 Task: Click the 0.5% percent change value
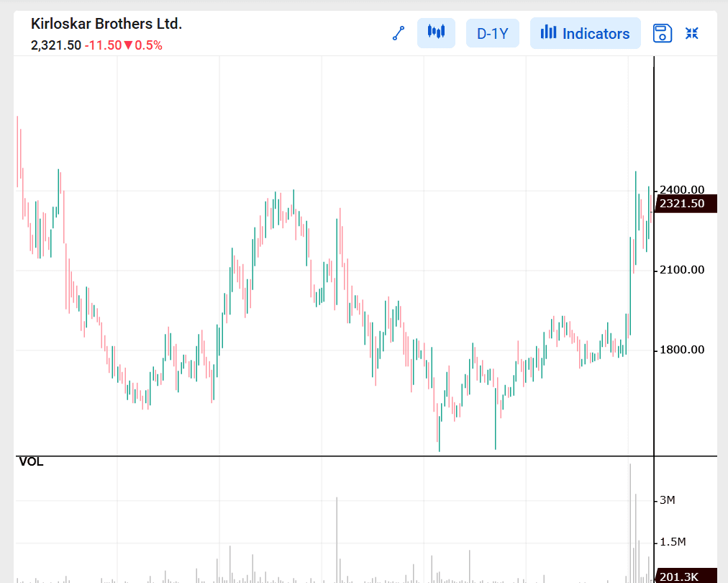point(149,45)
